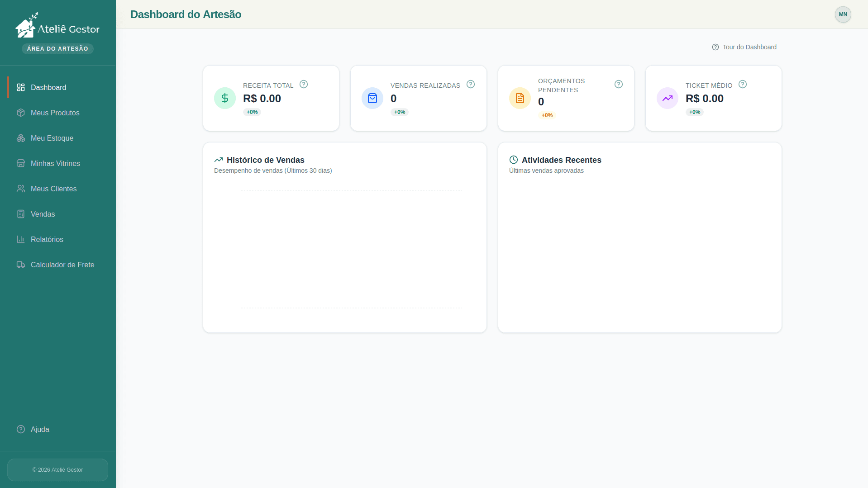Click the yellow document icon on Orçamentos Pendentes
This screenshot has width=868, height=488.
[520, 98]
